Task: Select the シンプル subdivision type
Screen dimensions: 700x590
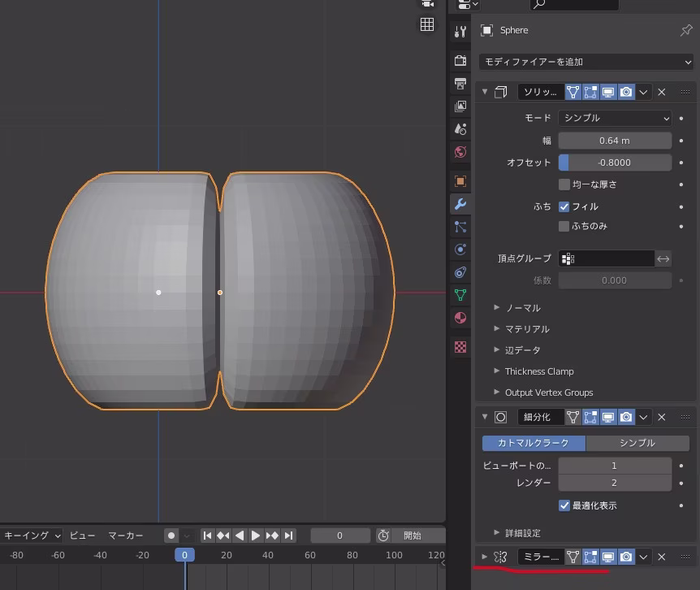Action: [637, 443]
